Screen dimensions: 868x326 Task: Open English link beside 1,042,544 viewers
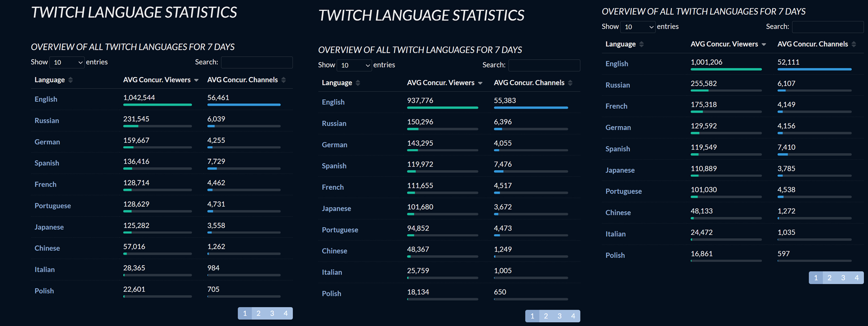(46, 99)
